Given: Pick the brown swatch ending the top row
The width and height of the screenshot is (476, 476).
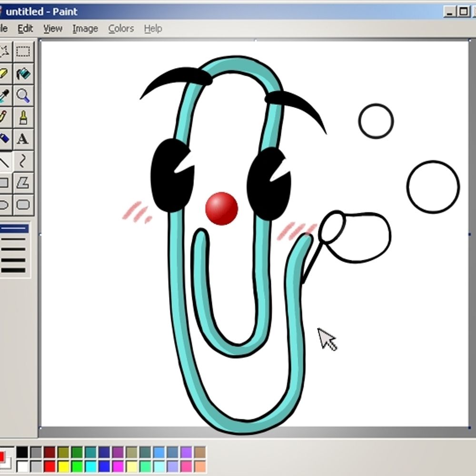Looking at the screenshot, I should click(x=200, y=452).
